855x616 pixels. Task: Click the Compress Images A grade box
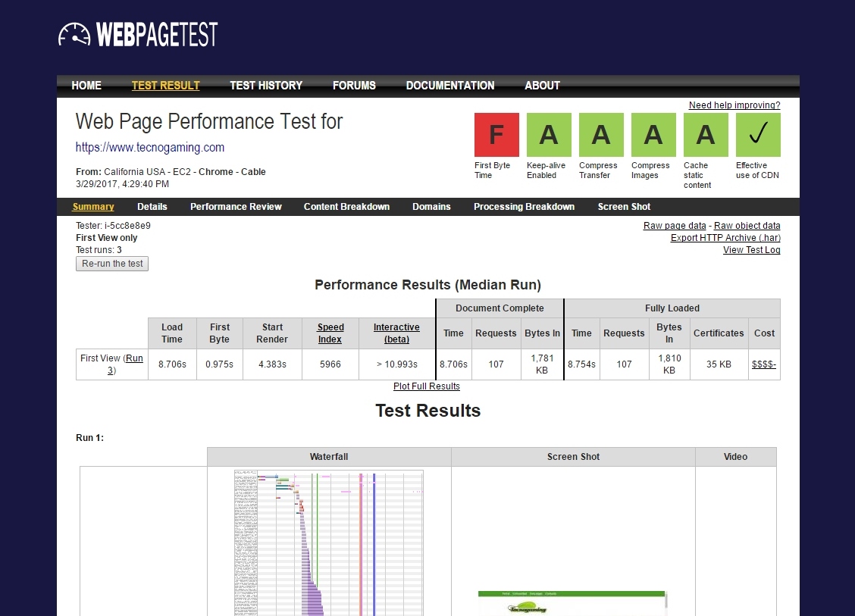point(653,135)
